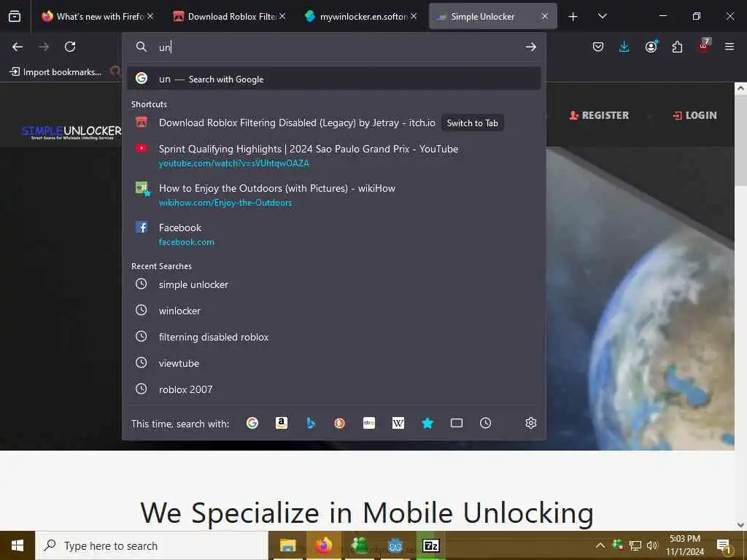747x560 pixels.
Task: Search open tabs with tab icon
Action: (x=457, y=423)
